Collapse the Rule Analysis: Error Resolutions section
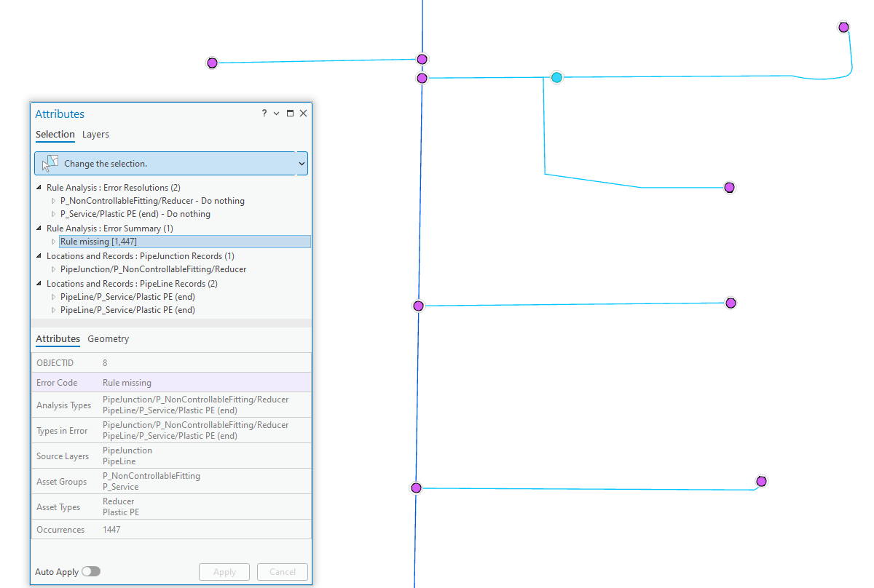This screenshot has width=874, height=588. point(40,187)
